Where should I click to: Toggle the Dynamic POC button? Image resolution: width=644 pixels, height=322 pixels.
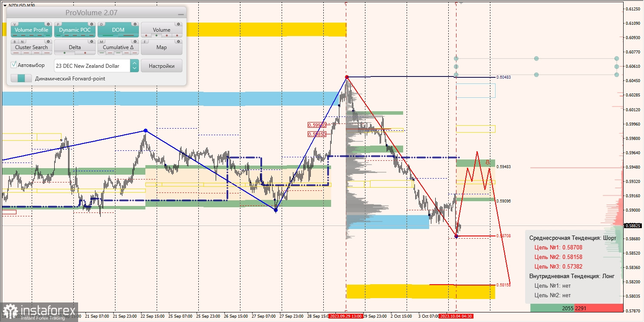coord(75,30)
